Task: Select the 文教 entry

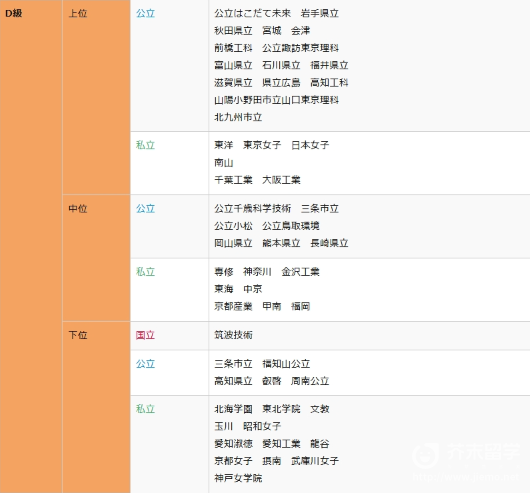Action: tap(320, 409)
